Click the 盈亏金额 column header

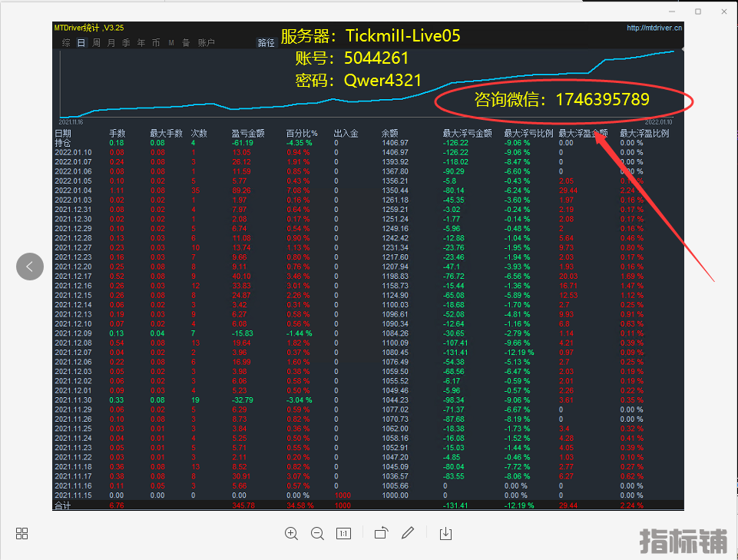[247, 133]
